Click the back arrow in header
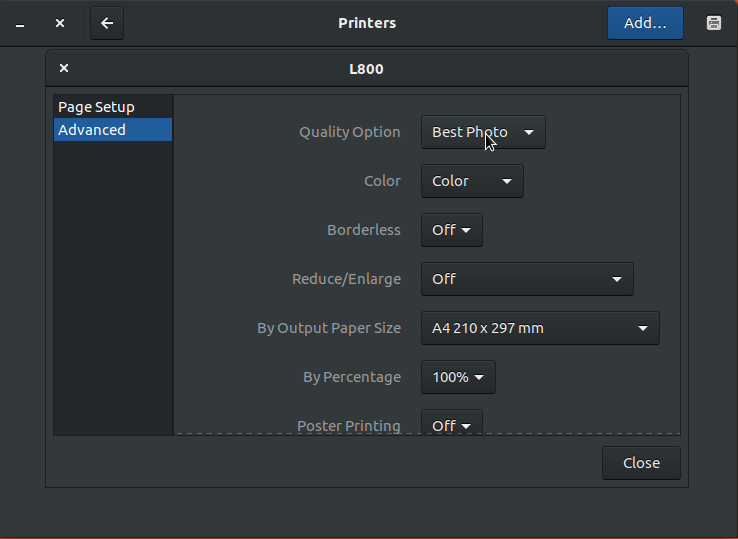This screenshot has height=539, width=738. pyautogui.click(x=107, y=23)
